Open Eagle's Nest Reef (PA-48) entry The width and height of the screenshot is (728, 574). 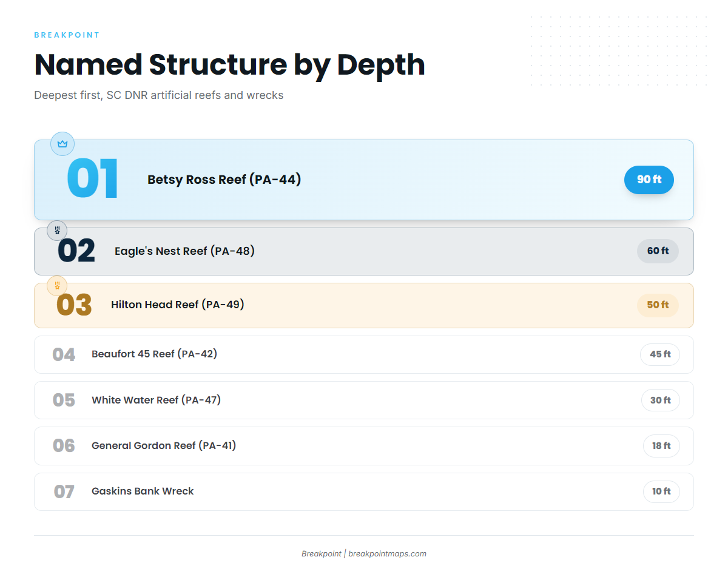(x=364, y=252)
